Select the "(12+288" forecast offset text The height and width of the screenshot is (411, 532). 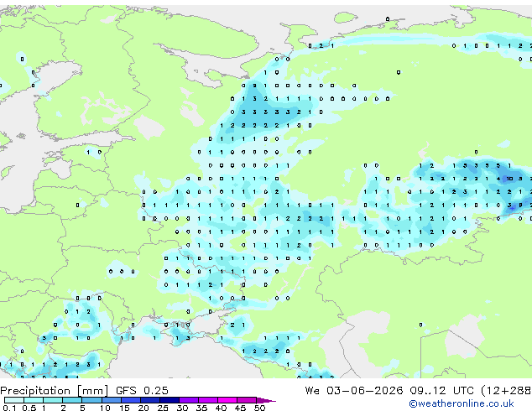(x=506, y=391)
